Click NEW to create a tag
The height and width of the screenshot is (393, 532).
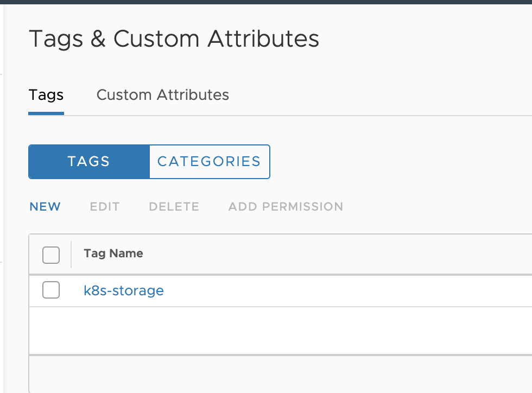[x=45, y=207]
